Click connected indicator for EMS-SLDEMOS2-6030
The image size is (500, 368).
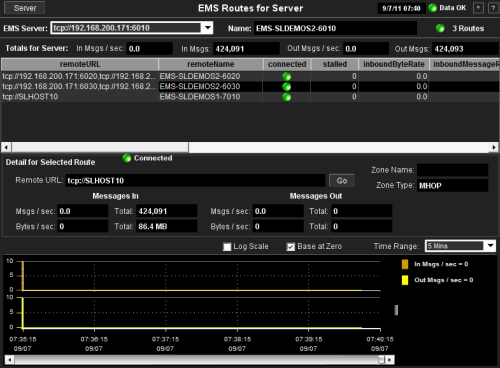287,87
